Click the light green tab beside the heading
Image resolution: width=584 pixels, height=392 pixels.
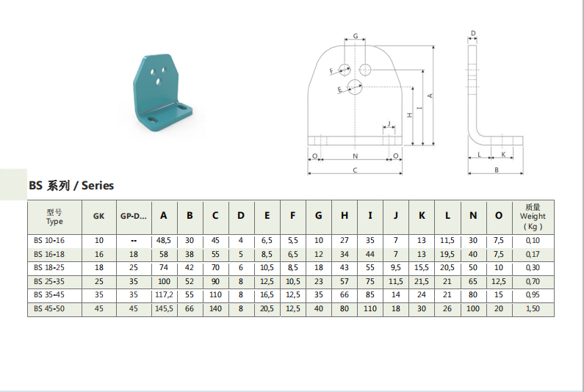point(12,184)
